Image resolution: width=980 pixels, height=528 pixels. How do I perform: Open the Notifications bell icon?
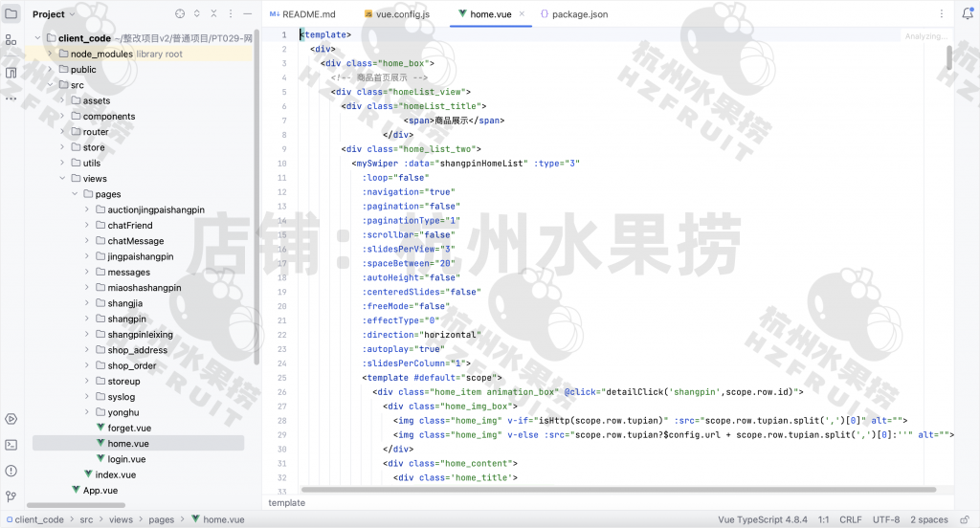point(968,14)
